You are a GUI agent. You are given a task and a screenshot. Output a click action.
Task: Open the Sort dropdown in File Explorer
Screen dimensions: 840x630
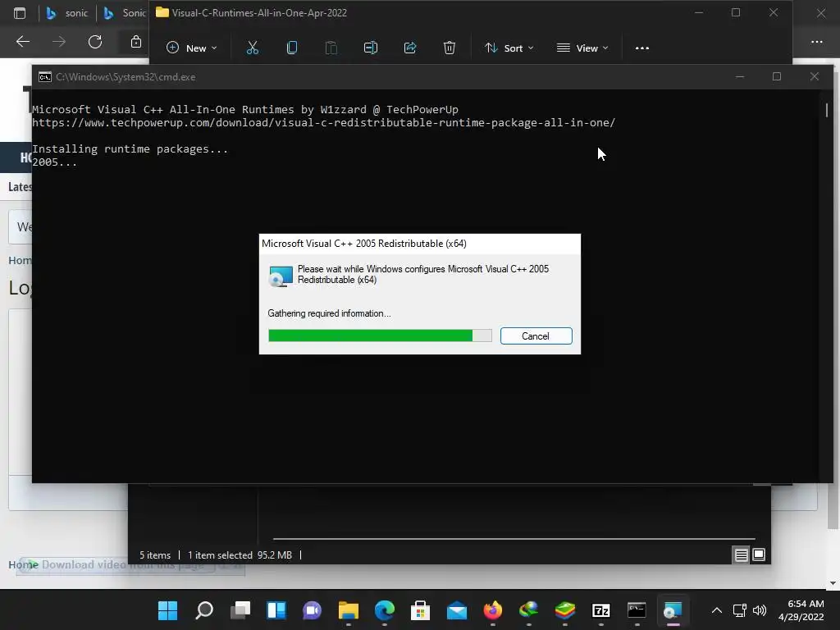point(509,48)
